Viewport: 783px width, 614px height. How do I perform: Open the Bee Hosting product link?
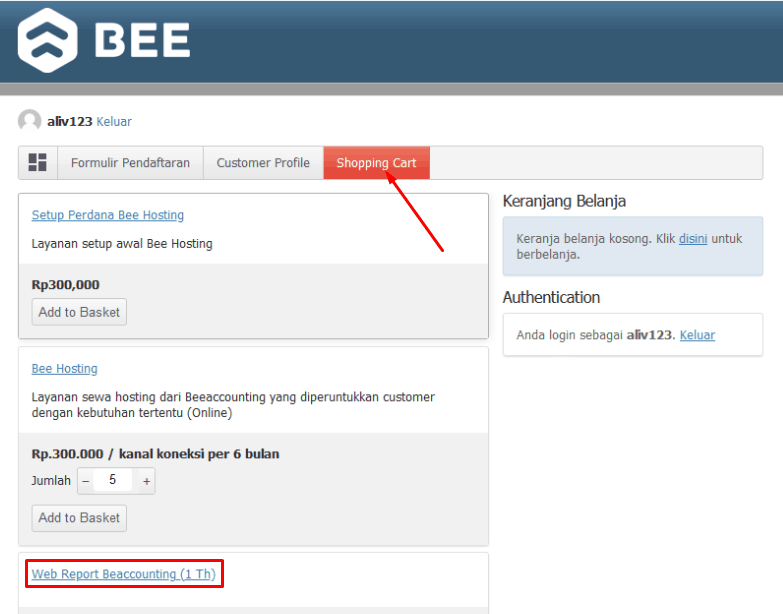65,369
